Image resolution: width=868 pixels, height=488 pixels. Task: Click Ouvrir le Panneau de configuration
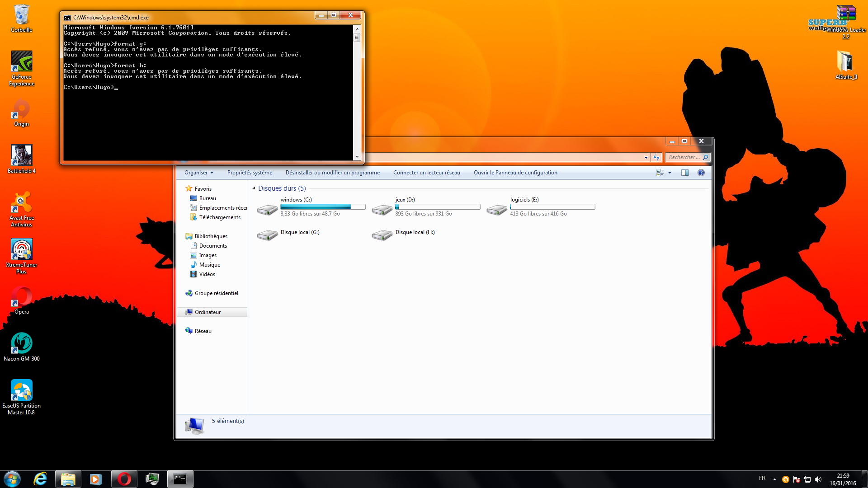(x=515, y=173)
